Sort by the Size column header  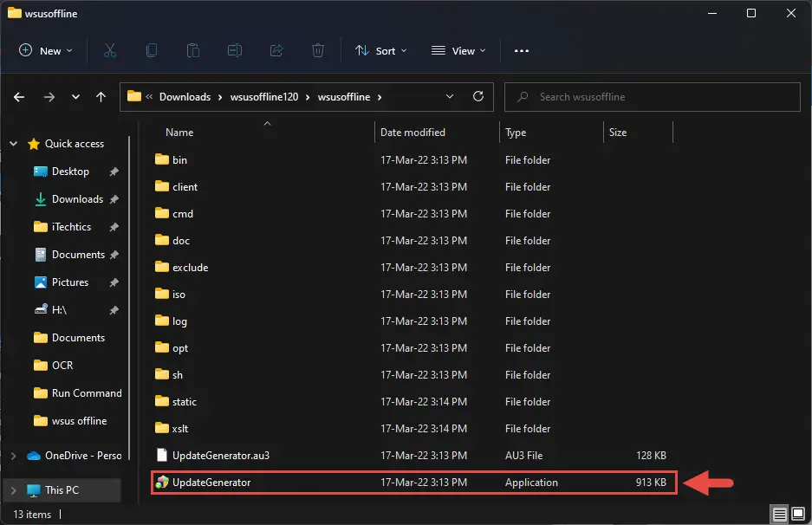618,133
